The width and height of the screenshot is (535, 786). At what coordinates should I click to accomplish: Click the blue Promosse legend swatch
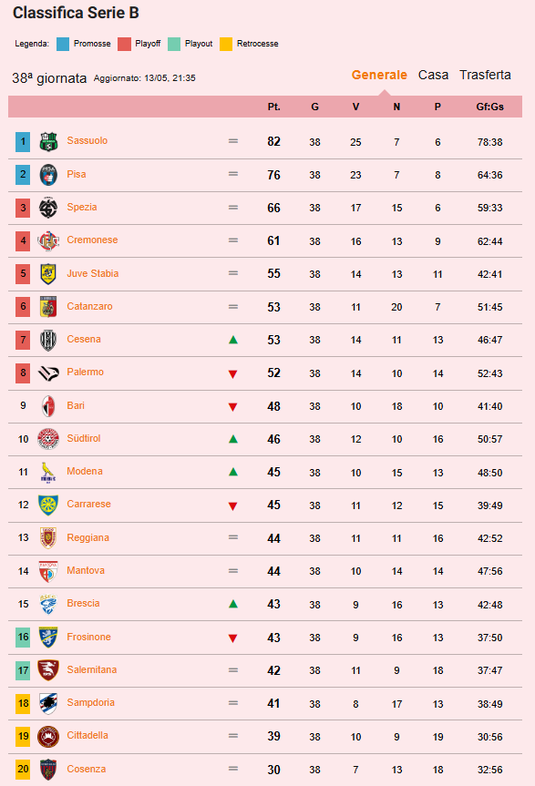click(63, 44)
